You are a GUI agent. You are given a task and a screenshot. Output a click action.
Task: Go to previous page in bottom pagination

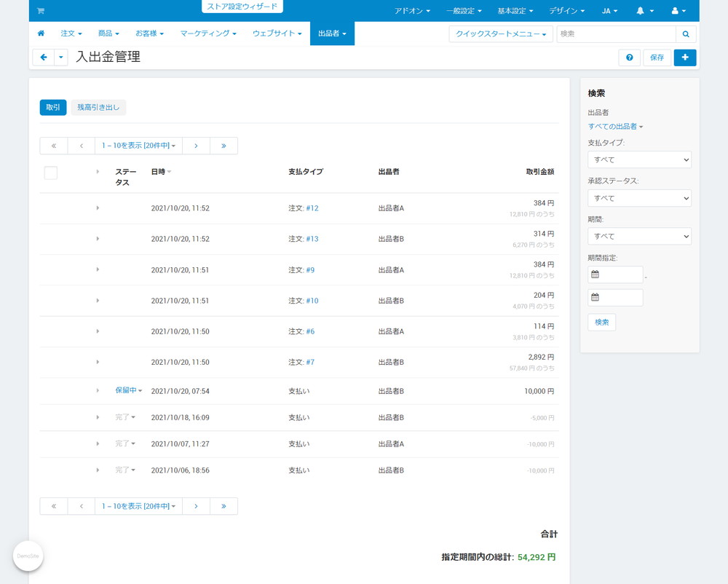(x=82, y=506)
